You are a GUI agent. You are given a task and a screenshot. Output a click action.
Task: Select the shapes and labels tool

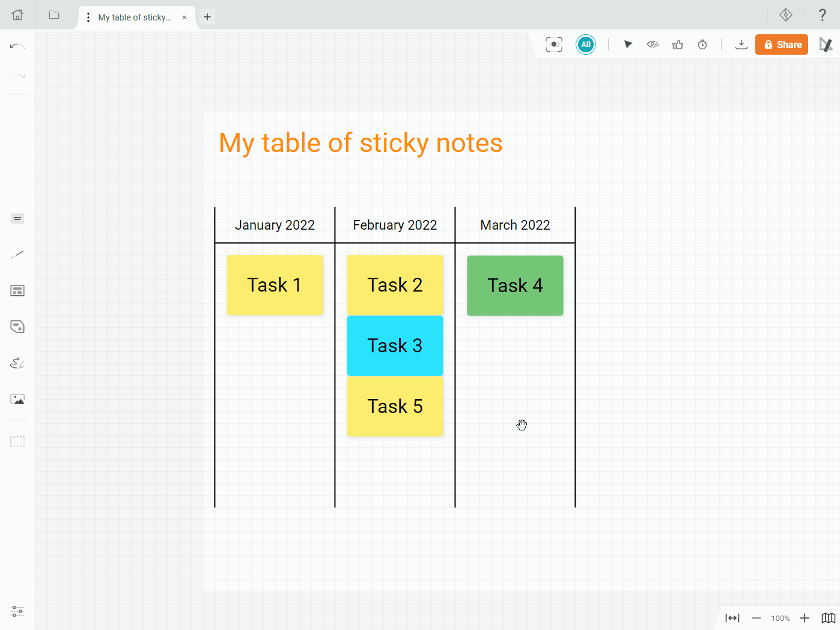click(17, 327)
